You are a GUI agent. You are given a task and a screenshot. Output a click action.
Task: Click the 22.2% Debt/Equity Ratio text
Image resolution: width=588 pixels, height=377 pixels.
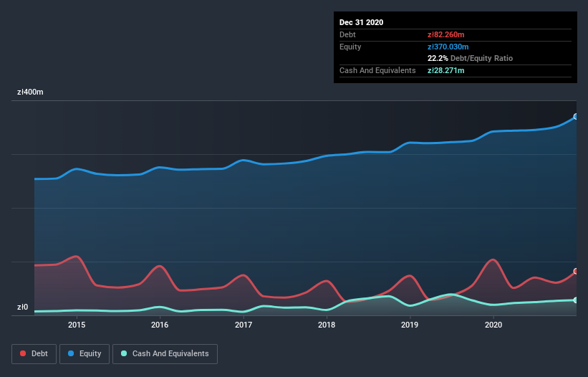click(x=471, y=58)
